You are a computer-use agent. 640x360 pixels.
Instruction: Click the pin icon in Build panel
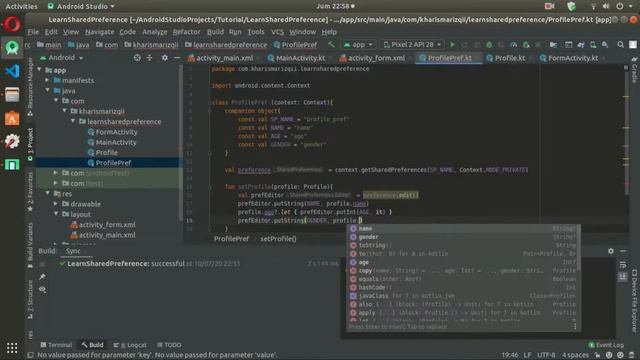tap(42, 277)
